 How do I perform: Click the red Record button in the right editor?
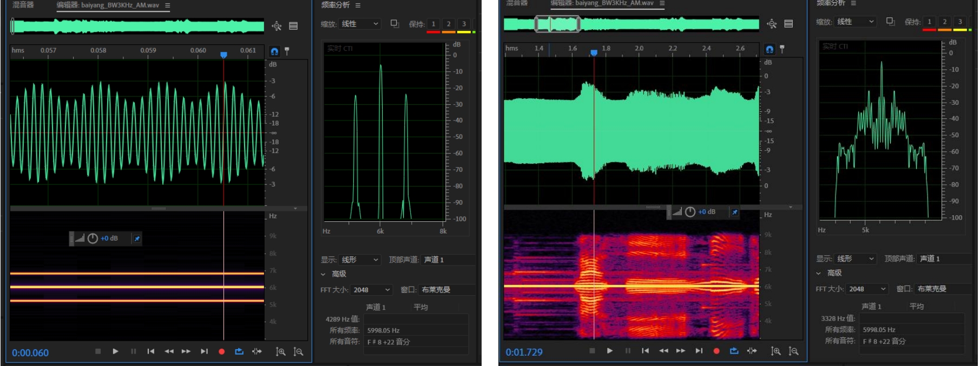click(716, 351)
